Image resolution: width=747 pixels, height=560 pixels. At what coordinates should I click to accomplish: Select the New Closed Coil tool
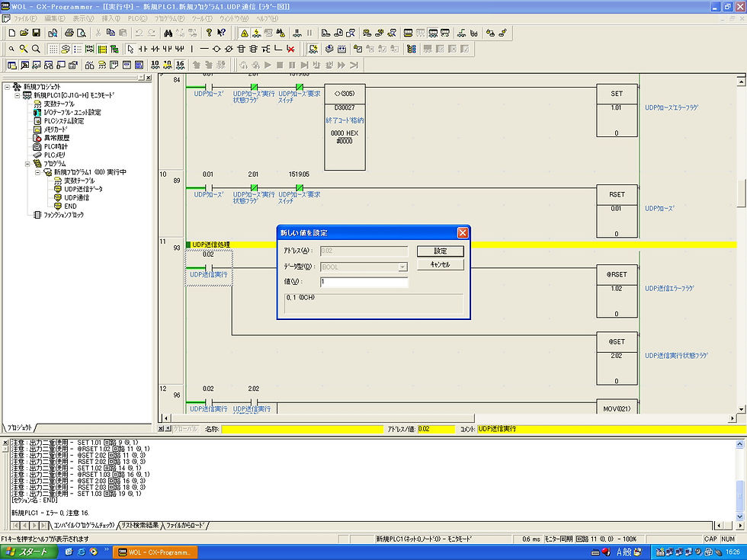click(x=229, y=49)
